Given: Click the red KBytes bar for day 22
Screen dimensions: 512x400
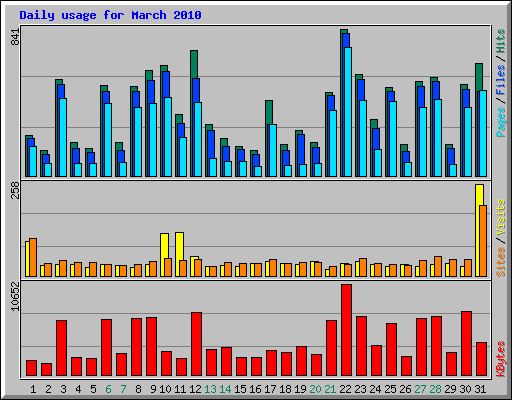Looking at the screenshot, I should coord(346,330).
